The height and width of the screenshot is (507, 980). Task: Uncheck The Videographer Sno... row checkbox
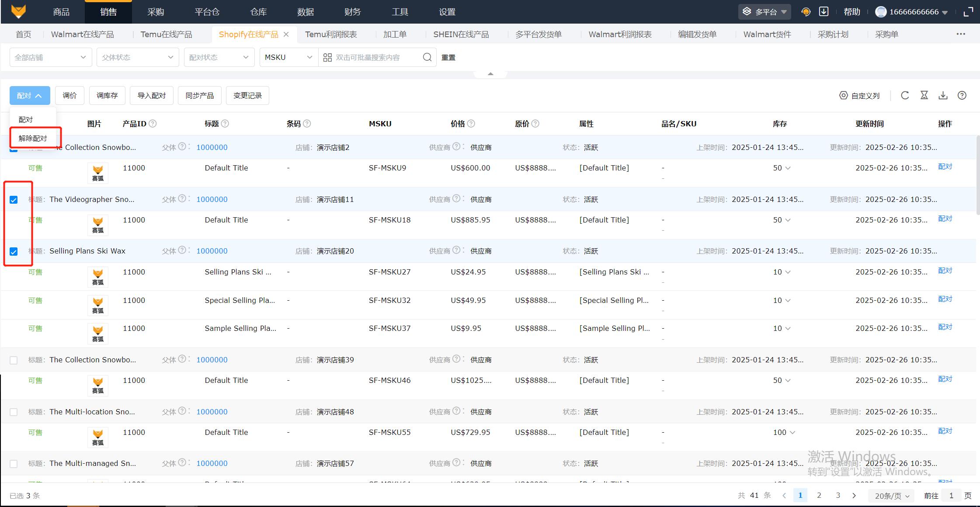pos(14,200)
